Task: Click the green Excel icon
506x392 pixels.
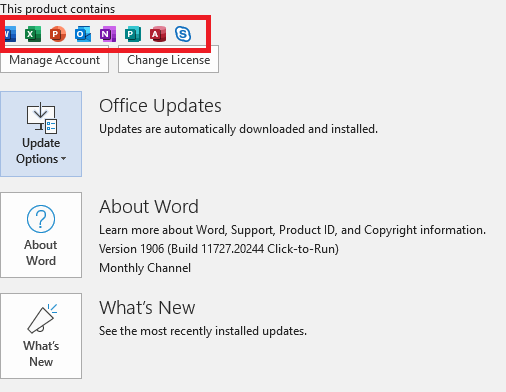Action: (x=33, y=34)
